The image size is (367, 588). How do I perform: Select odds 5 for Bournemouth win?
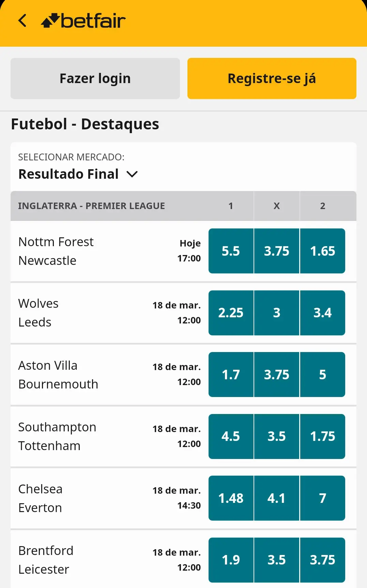click(322, 374)
